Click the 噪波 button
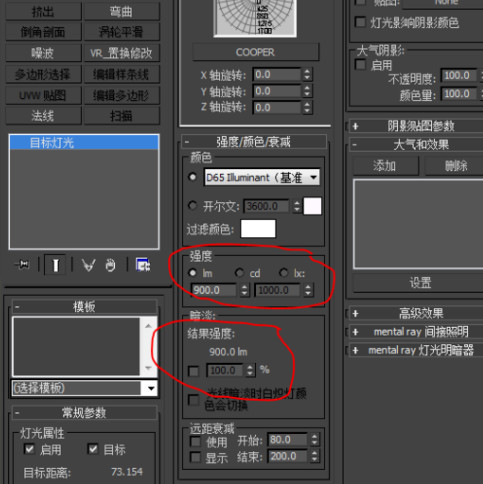483x484 pixels. [43, 53]
